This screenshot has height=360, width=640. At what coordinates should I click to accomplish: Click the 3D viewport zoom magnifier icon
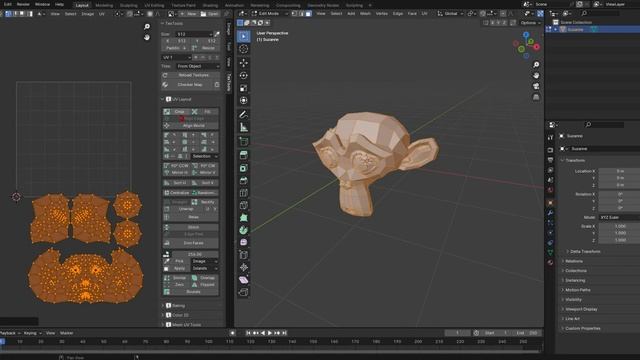coord(536,65)
